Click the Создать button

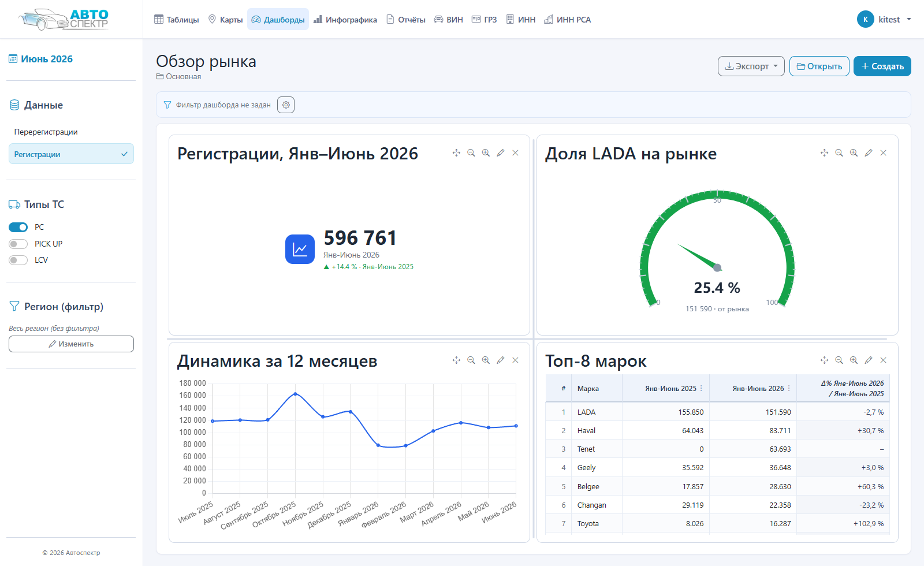tap(882, 66)
